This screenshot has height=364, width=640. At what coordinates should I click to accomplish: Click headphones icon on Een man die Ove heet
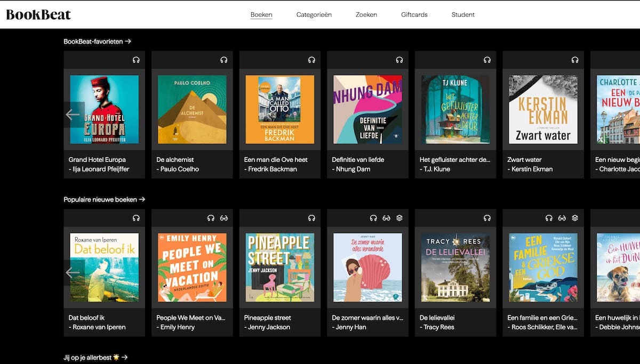(x=311, y=60)
